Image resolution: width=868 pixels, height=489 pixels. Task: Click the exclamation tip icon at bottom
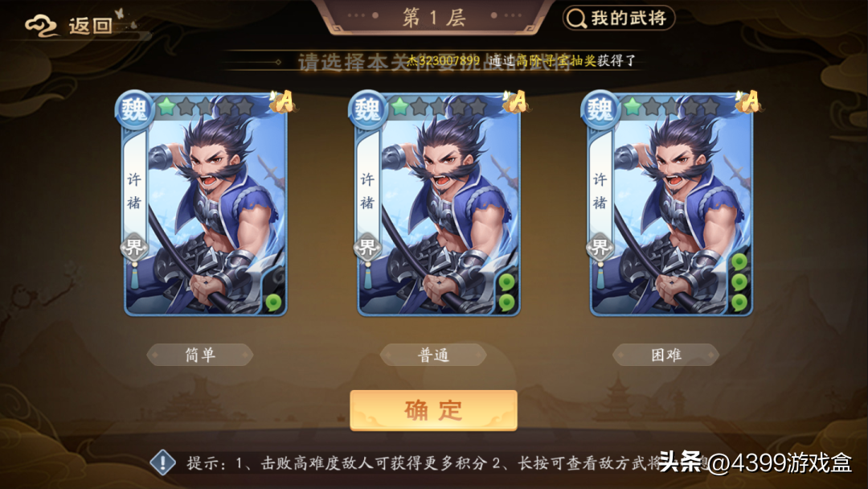[162, 463]
